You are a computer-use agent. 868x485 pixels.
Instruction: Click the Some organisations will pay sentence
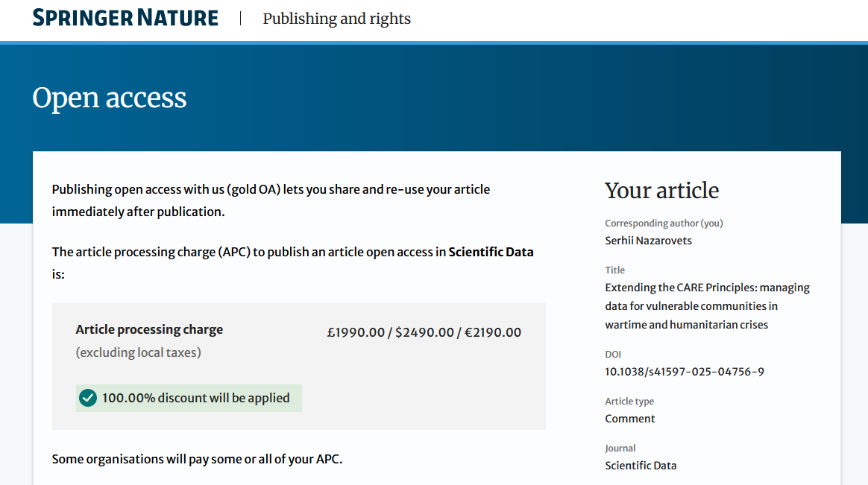[197, 459]
